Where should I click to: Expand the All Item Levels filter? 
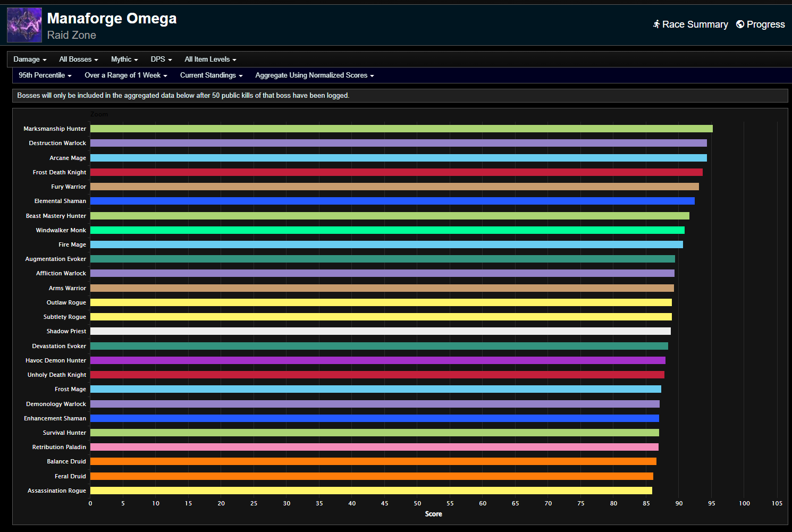pos(210,60)
